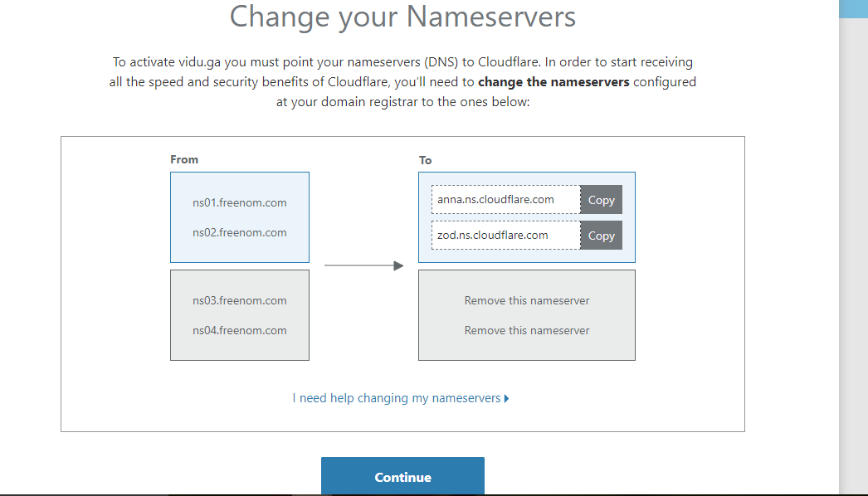Image resolution: width=868 pixels, height=496 pixels.
Task: Select the zod.ns.cloudflare.com text field
Action: coord(505,236)
